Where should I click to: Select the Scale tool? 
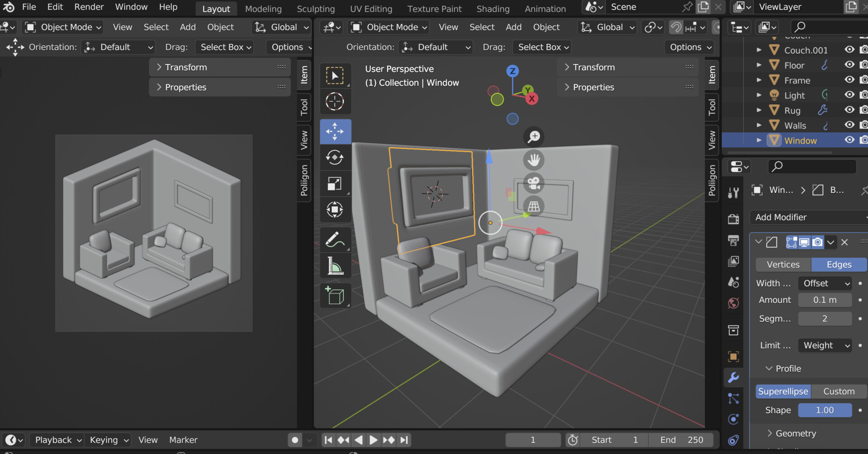335,184
